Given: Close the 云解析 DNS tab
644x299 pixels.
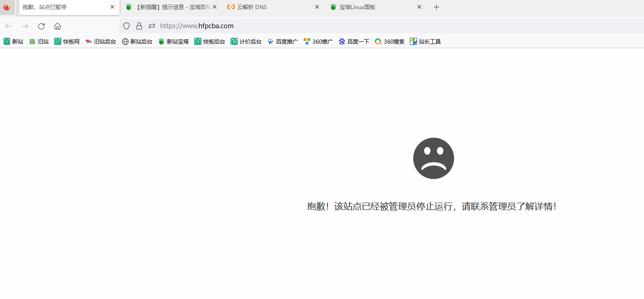Looking at the screenshot, I should point(317,7).
